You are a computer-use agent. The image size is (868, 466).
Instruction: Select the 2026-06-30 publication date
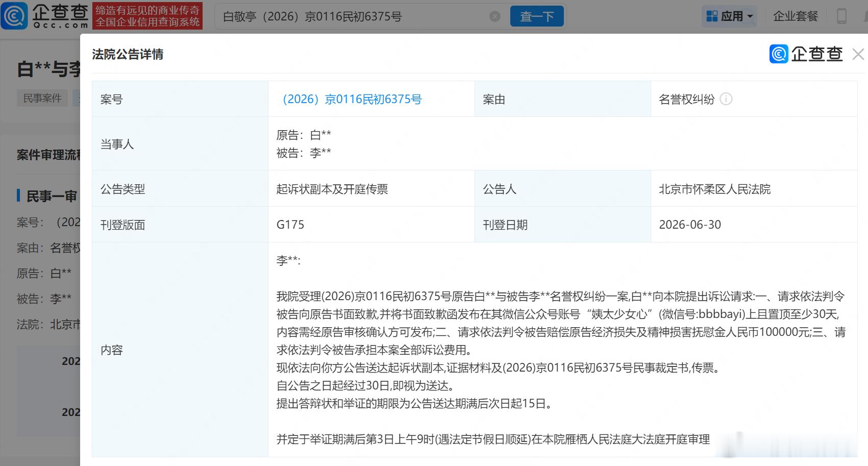pyautogui.click(x=690, y=225)
